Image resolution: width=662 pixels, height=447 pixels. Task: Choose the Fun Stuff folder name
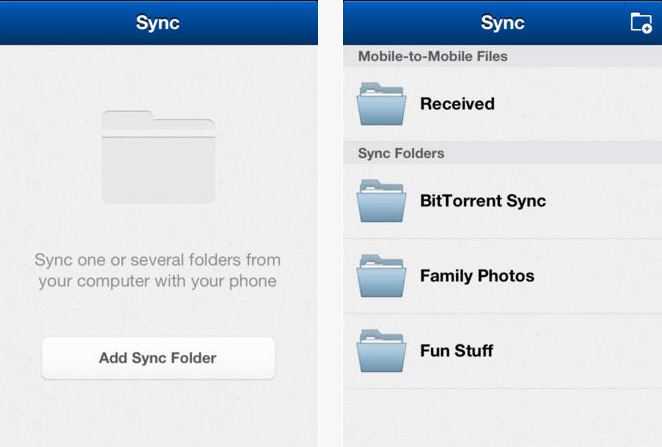pos(456,351)
